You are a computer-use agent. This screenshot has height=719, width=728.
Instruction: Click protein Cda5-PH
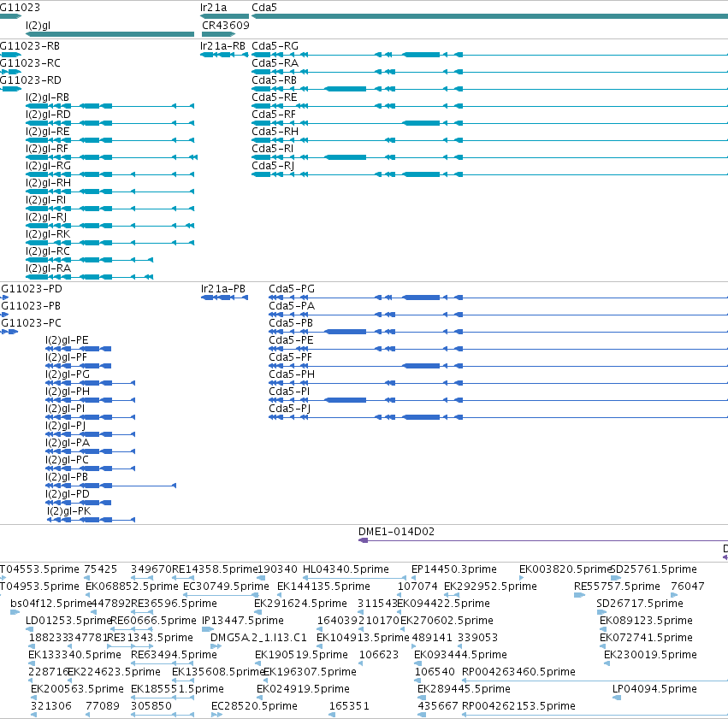click(x=498, y=383)
